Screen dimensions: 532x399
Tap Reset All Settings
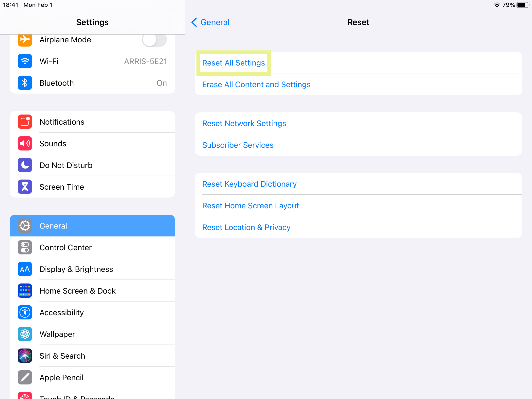(233, 63)
